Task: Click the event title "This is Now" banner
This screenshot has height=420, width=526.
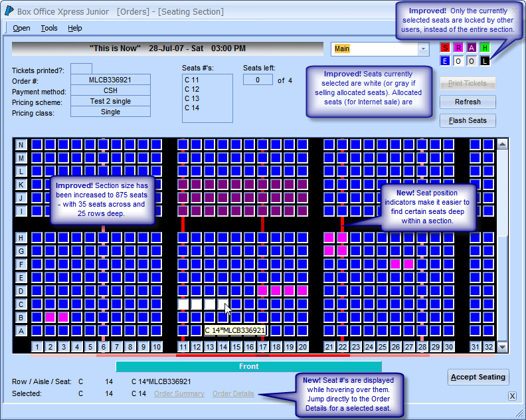Action: point(167,49)
